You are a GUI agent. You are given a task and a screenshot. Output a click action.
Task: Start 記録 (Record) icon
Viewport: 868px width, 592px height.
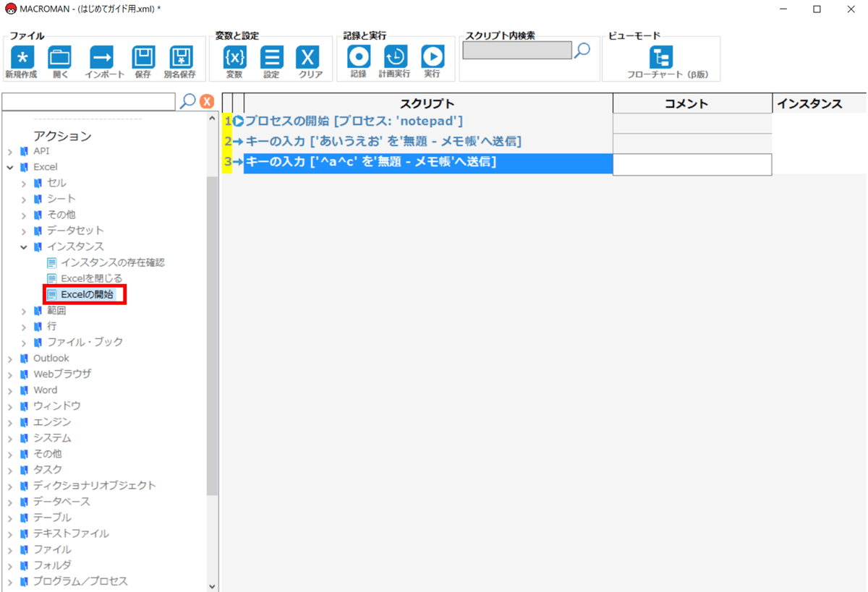point(359,56)
